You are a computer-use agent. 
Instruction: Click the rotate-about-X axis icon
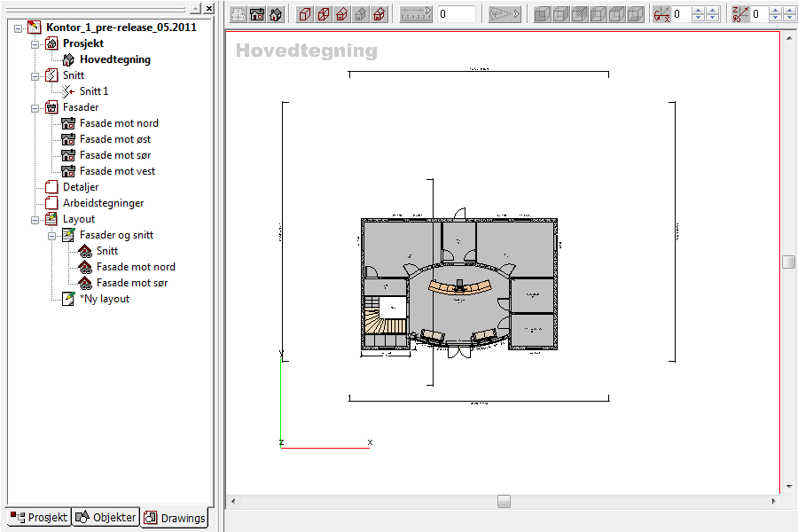[661, 14]
